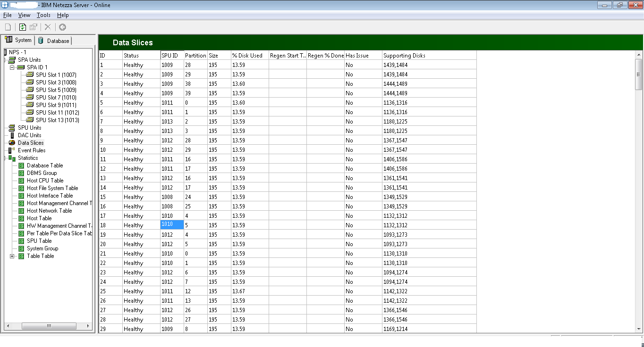The image size is (644, 347).
Task: Select Host Management Channel tree item
Action: point(59,203)
